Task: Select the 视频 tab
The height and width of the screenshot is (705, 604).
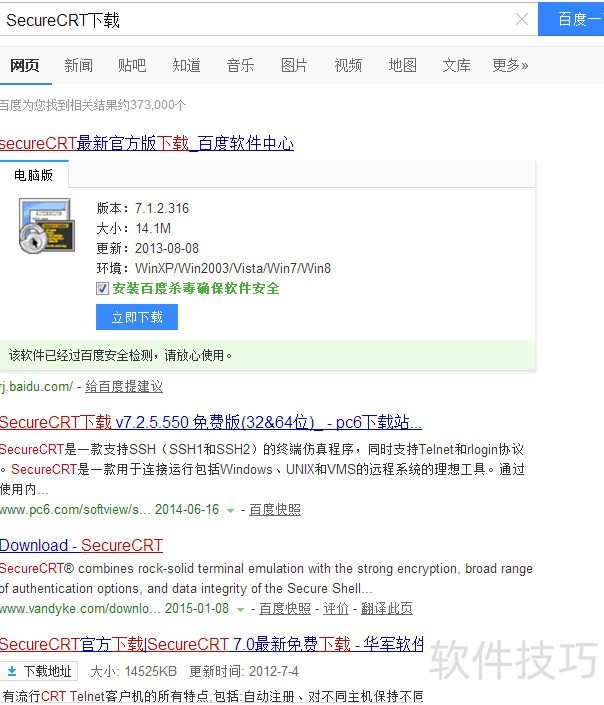Action: click(348, 65)
